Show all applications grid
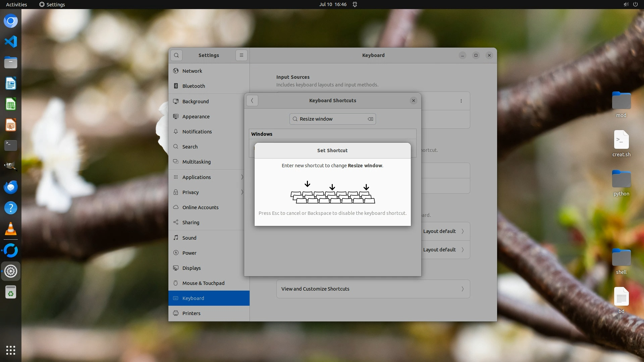The image size is (644, 362). (x=11, y=350)
